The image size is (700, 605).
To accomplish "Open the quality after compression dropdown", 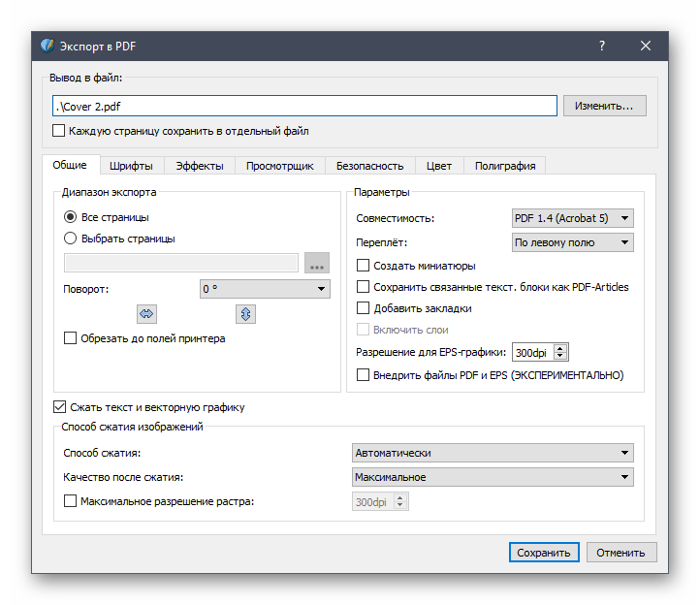I will pos(492,477).
